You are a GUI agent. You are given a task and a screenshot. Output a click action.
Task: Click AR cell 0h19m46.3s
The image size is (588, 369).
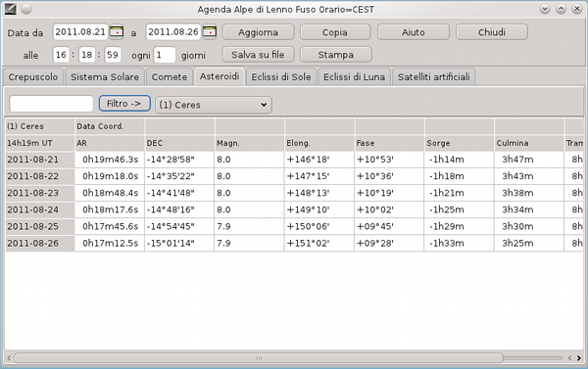click(x=110, y=160)
